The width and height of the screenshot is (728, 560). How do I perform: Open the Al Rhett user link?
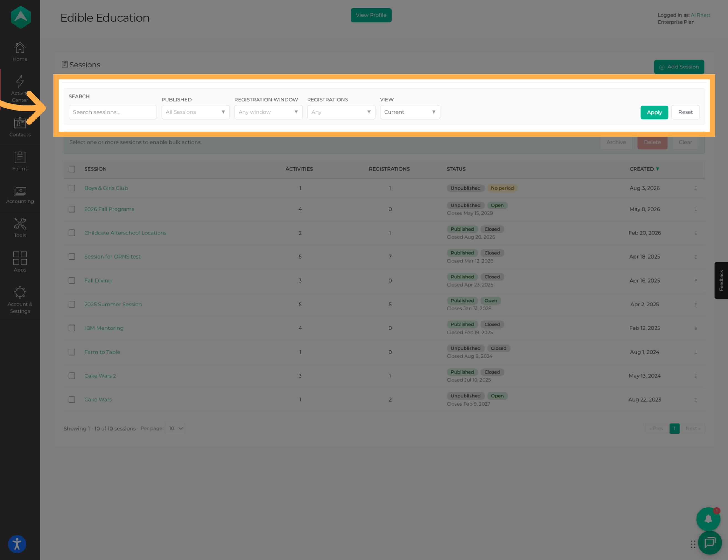click(700, 15)
